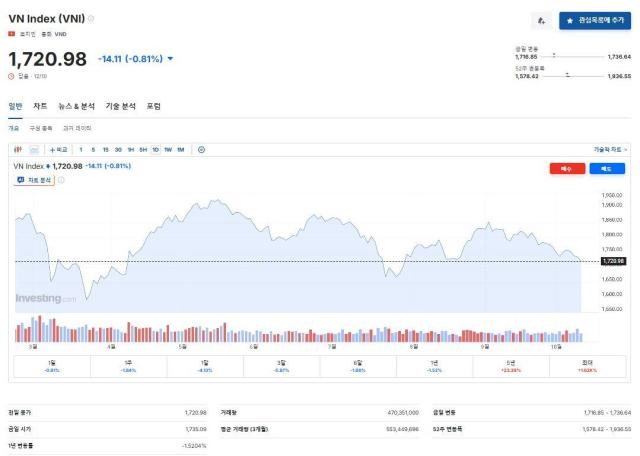This screenshot has width=640, height=456.
Task: Set chart interval to 1 minute
Action: point(81,150)
